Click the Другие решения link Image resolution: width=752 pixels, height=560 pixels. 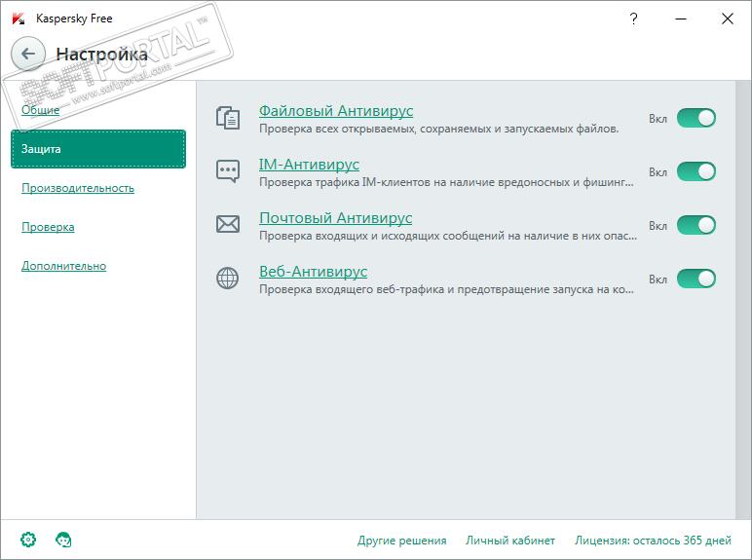pos(402,541)
